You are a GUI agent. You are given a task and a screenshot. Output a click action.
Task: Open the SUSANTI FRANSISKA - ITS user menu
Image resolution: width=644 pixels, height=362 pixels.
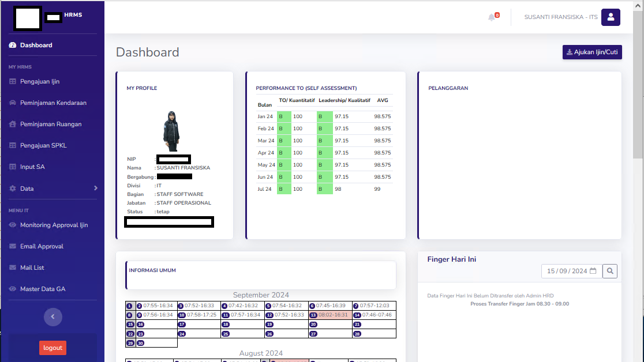coord(560,17)
